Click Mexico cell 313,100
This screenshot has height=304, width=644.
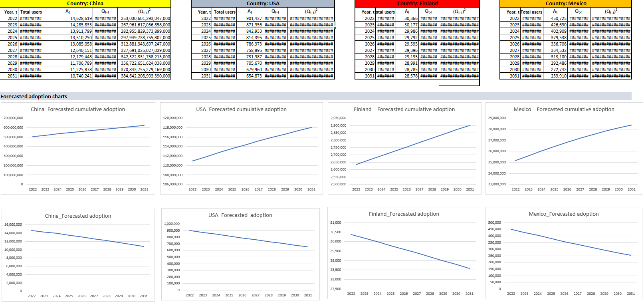[555, 57]
